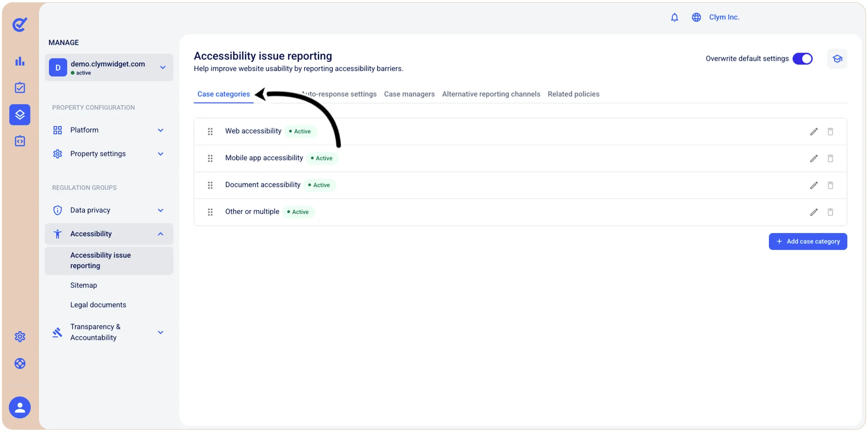Expand Transparency & Accountability chevron
The height and width of the screenshot is (432, 868).
click(x=160, y=332)
